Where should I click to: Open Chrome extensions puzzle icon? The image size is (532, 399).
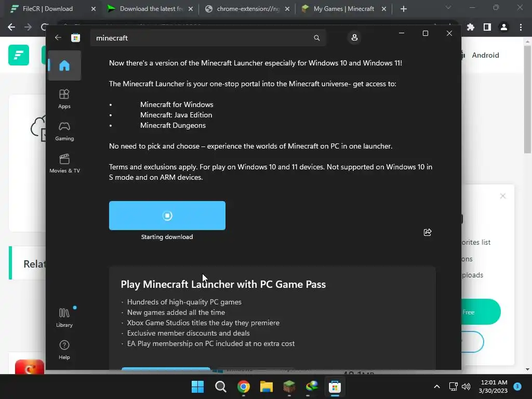(x=471, y=27)
